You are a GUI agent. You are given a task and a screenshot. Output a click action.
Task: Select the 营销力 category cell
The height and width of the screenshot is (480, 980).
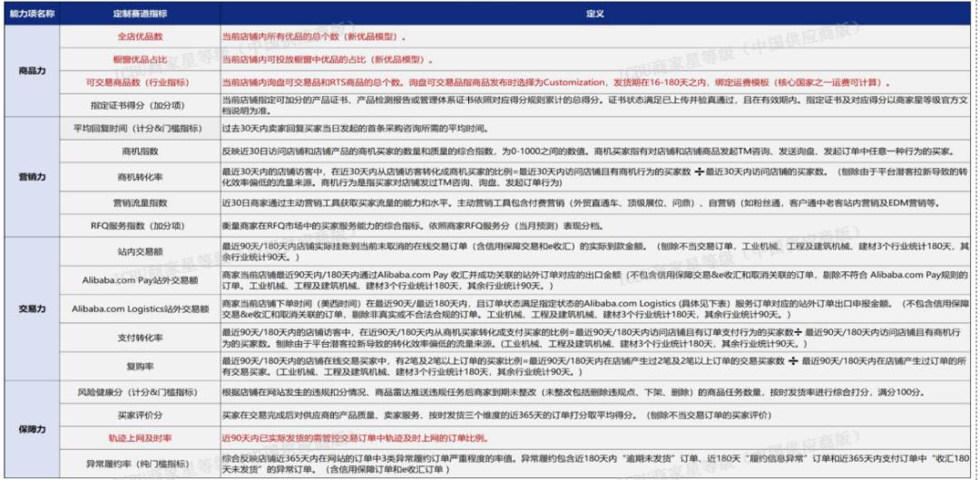click(32, 177)
